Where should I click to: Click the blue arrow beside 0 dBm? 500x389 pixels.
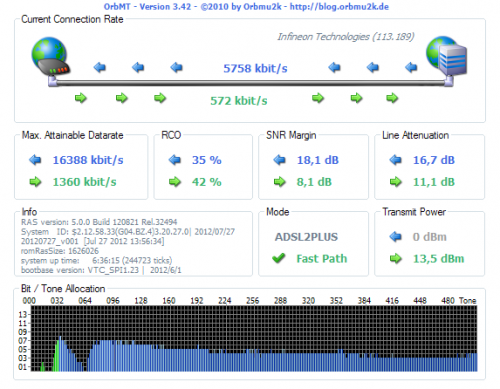pos(395,237)
